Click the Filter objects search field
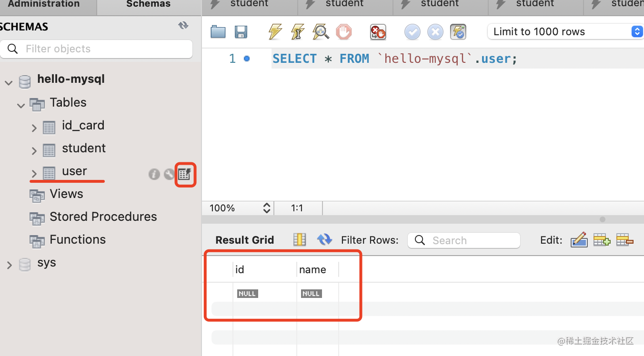The width and height of the screenshot is (644, 356). coord(97,49)
